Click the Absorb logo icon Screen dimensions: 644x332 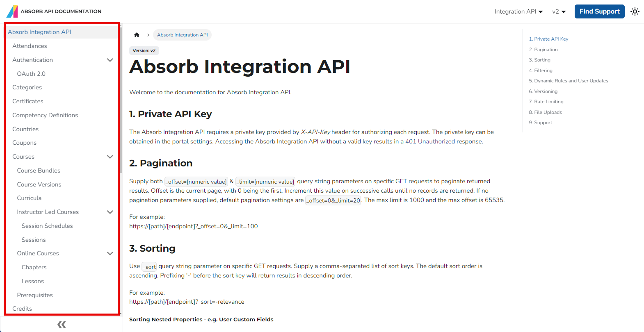click(x=12, y=11)
